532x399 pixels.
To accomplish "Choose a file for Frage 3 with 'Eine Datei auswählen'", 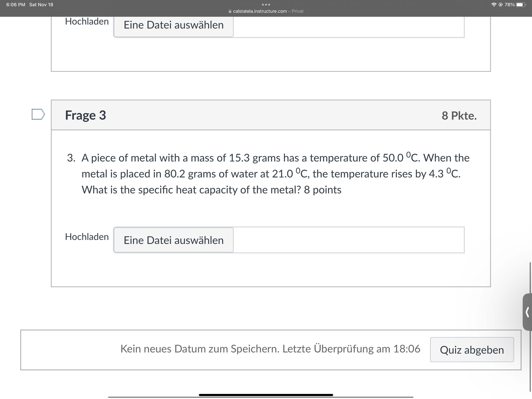I will (173, 240).
